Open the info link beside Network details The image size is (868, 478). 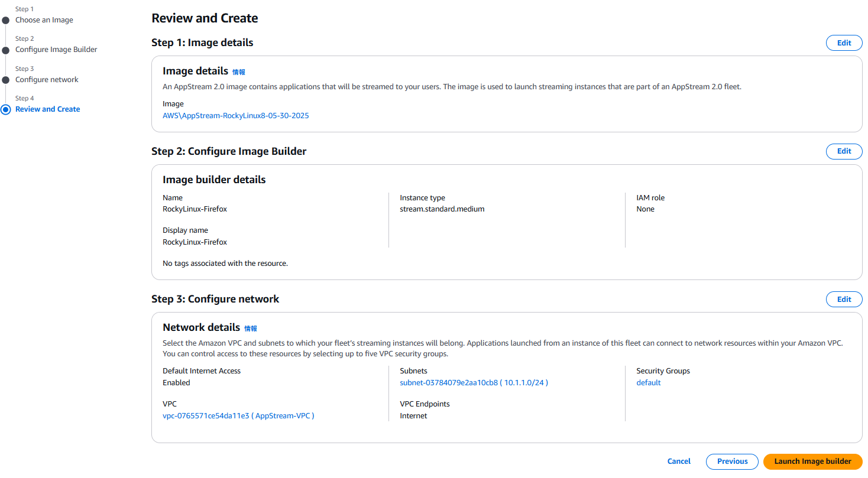tap(251, 329)
